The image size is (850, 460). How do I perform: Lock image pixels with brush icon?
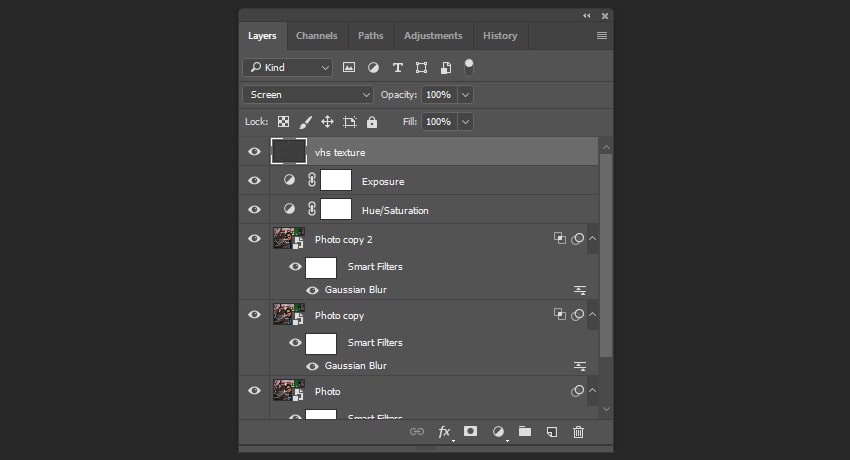click(306, 122)
